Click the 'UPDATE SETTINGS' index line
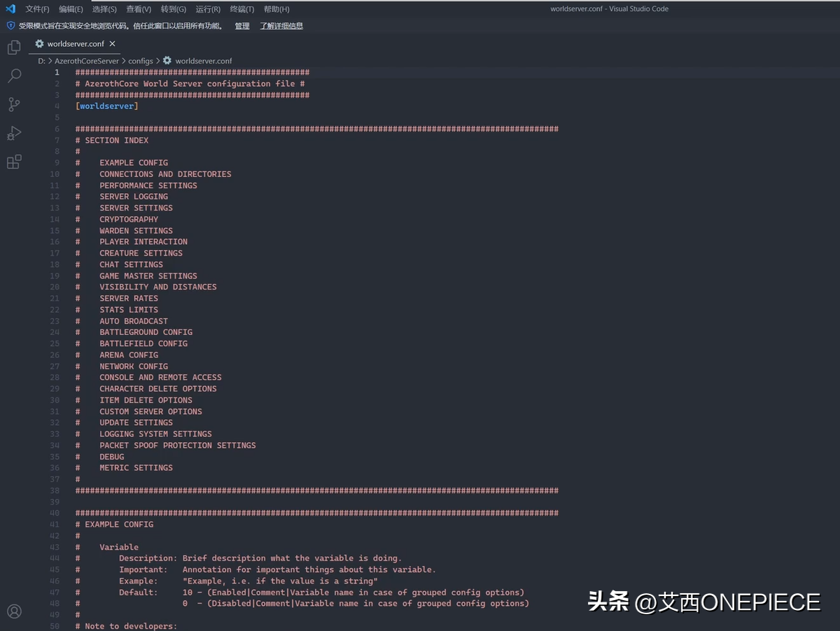The image size is (840, 631). 136,423
